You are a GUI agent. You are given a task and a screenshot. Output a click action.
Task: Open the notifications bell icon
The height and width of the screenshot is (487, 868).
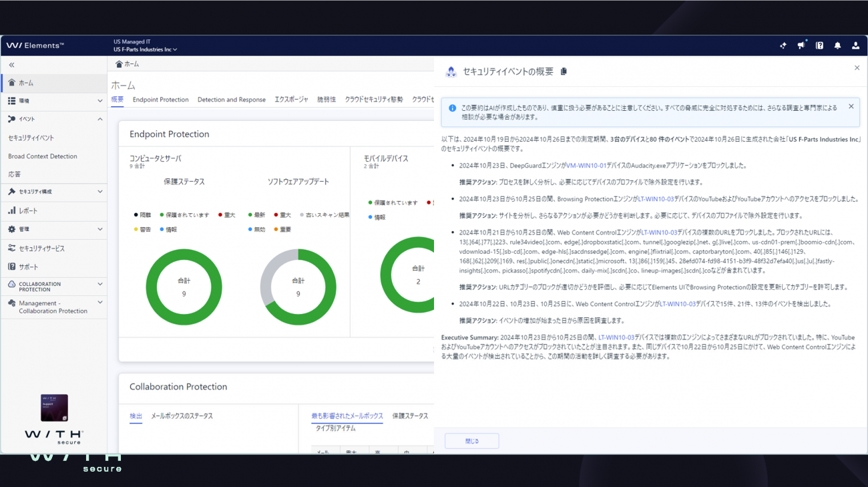[x=837, y=45]
